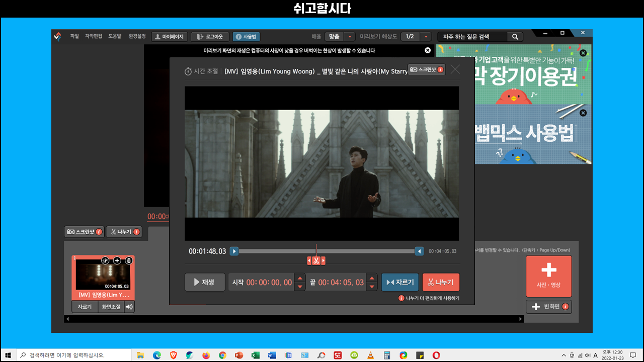This screenshot has height=362, width=644.
Task: Open Windows Start menu
Action: point(8,355)
